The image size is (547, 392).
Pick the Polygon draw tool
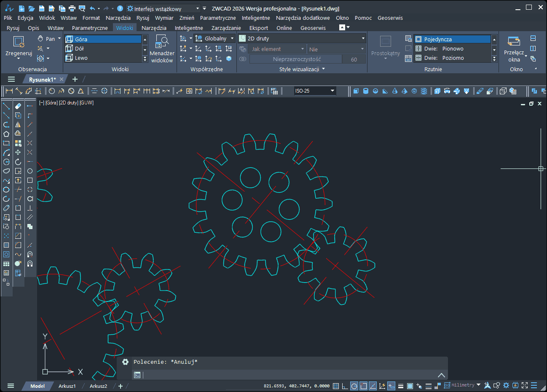point(6,134)
